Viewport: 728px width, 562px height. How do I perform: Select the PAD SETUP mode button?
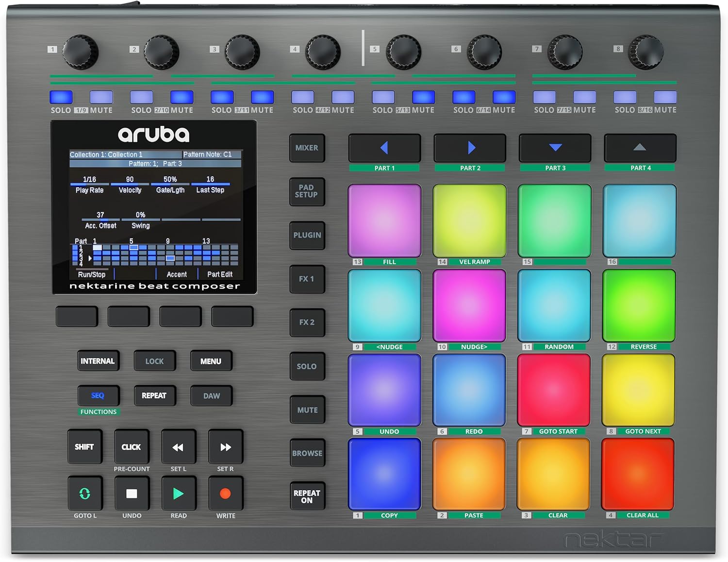pyautogui.click(x=307, y=191)
